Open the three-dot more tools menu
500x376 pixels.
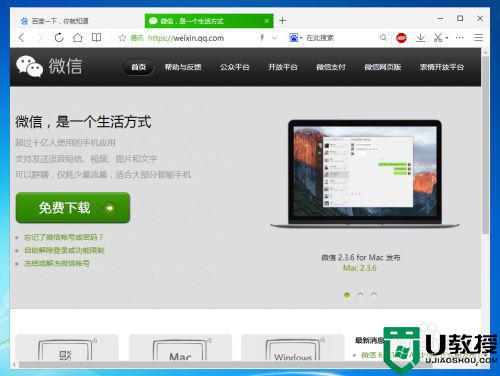coord(460,38)
